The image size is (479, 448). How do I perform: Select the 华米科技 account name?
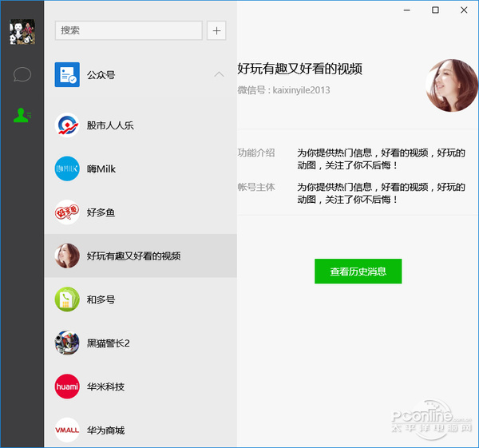coord(105,387)
